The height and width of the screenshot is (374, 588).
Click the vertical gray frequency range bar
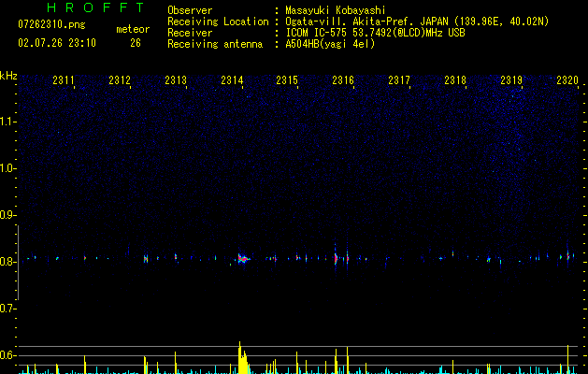coord(18,262)
